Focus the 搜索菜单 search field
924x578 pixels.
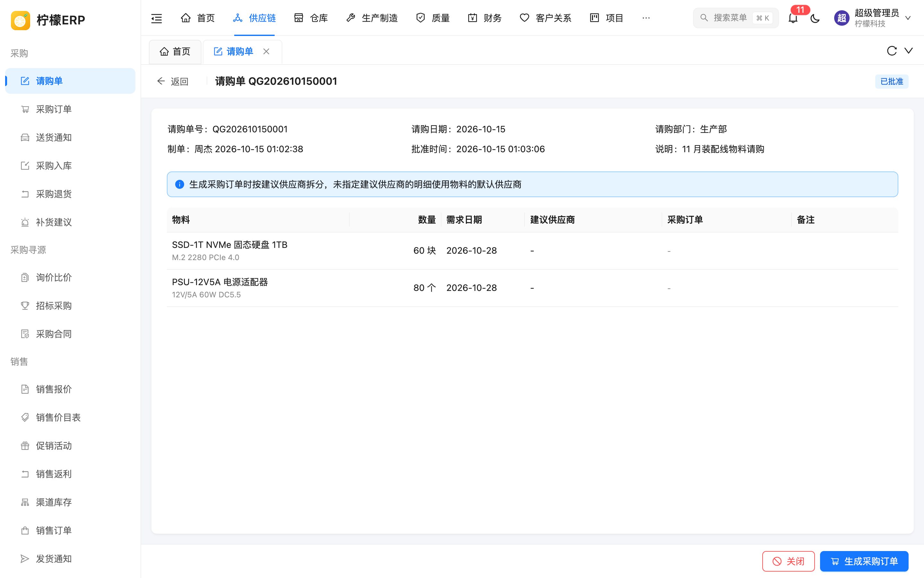point(736,18)
